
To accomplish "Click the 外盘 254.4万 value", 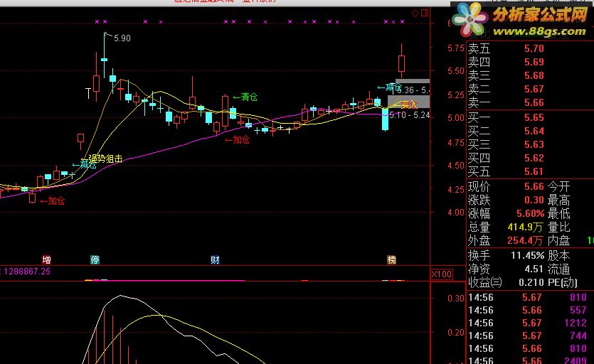I will tap(525, 240).
